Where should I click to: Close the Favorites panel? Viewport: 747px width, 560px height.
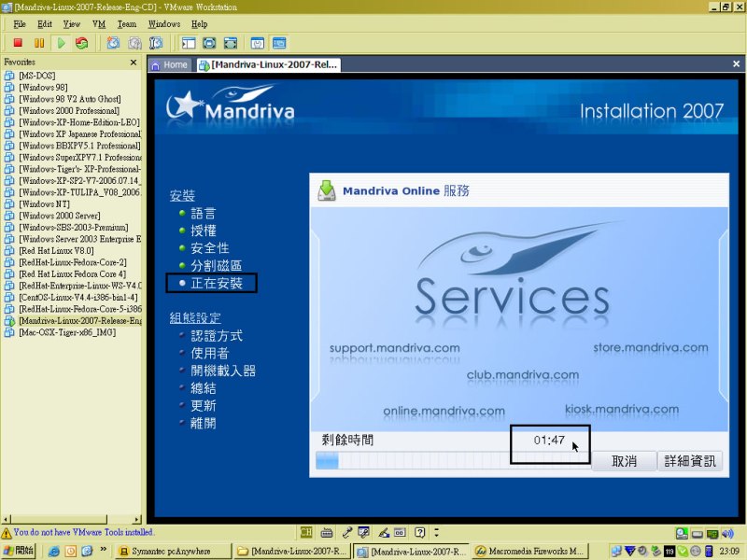(x=134, y=62)
